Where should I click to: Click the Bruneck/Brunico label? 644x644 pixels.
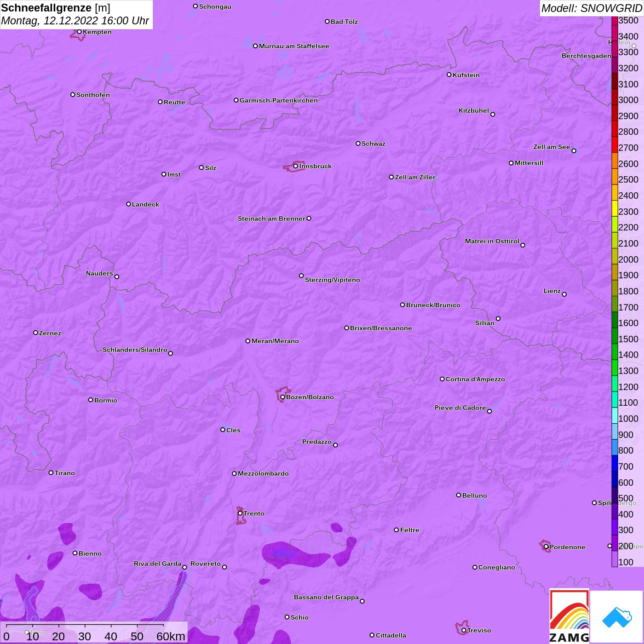433,305
